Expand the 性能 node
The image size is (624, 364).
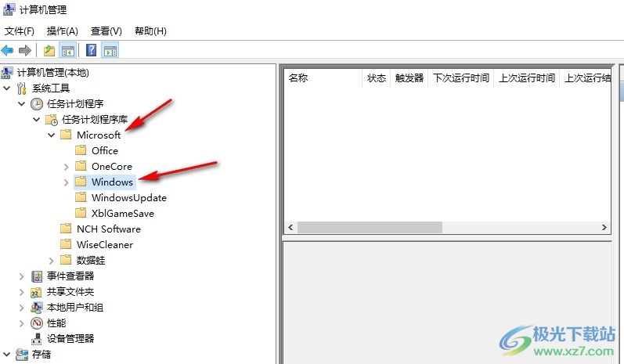click(21, 323)
